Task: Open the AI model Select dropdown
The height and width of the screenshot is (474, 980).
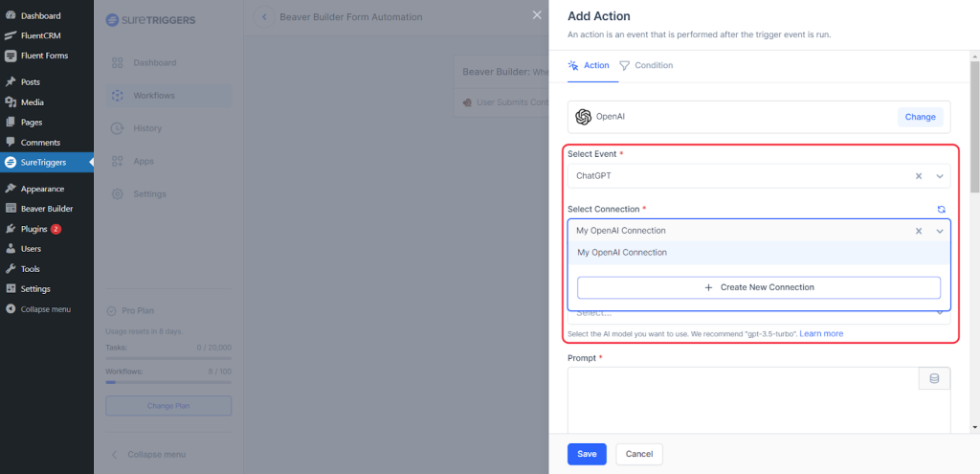Action: tap(940, 312)
